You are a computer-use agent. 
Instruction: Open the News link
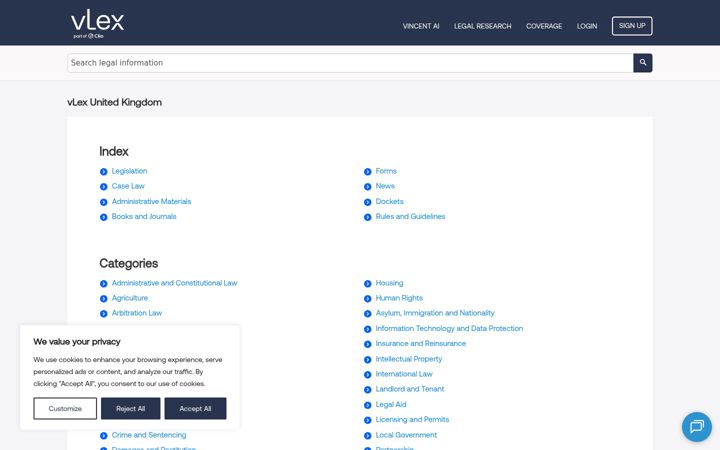(385, 186)
